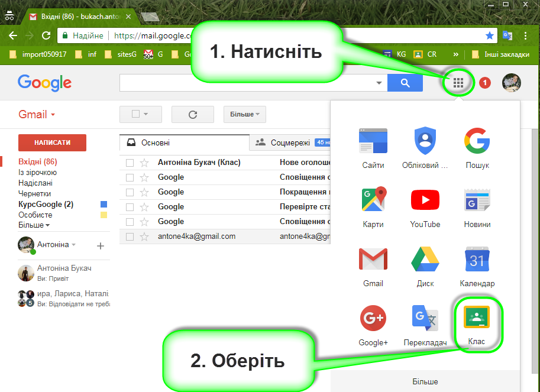Tick checkbox for Антоніна Букач (Клас) email
This screenshot has width=540, height=392.
[130, 163]
